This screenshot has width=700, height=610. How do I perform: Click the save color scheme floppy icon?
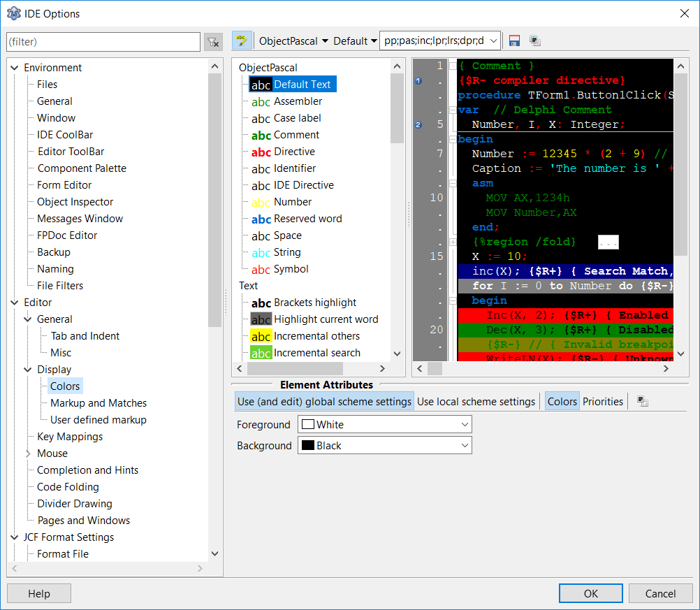click(515, 41)
